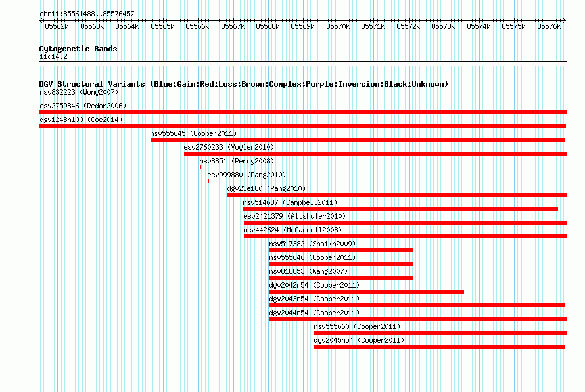Viewport: 585px width, 392px height.
Task: Open variant nsv514637 (Campbell2011) label
Action: click(290, 202)
